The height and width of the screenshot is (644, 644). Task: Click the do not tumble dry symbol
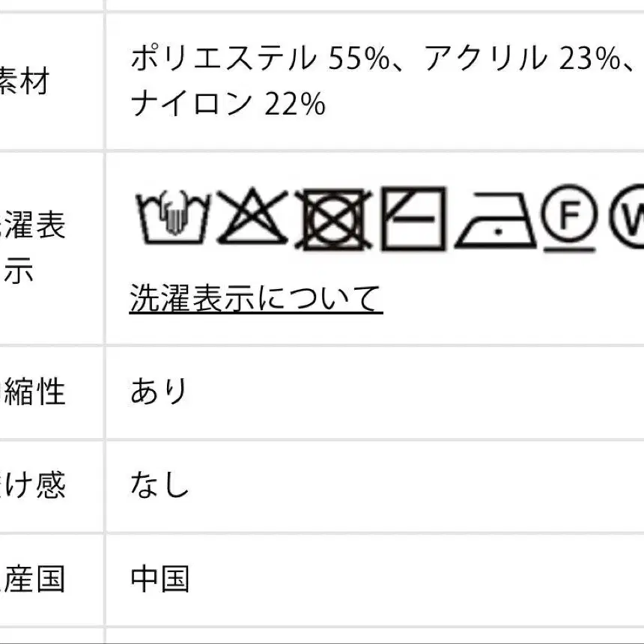(333, 219)
